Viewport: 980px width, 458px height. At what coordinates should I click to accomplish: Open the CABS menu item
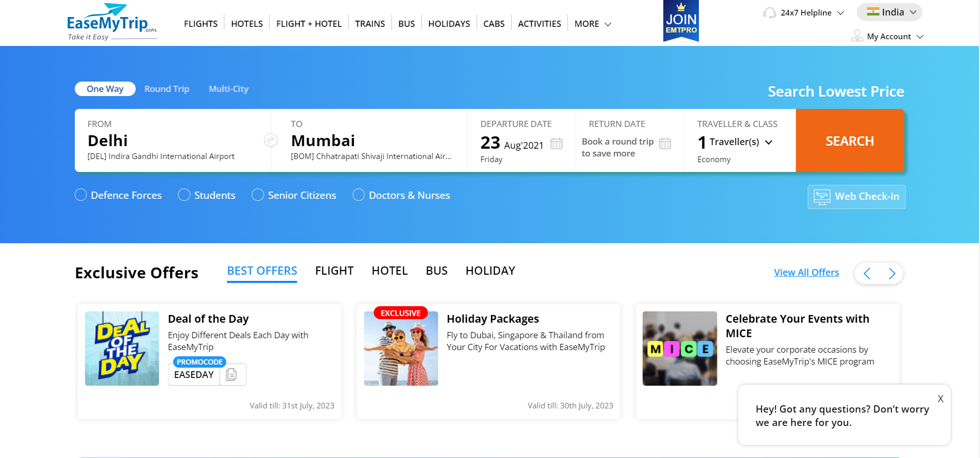494,24
